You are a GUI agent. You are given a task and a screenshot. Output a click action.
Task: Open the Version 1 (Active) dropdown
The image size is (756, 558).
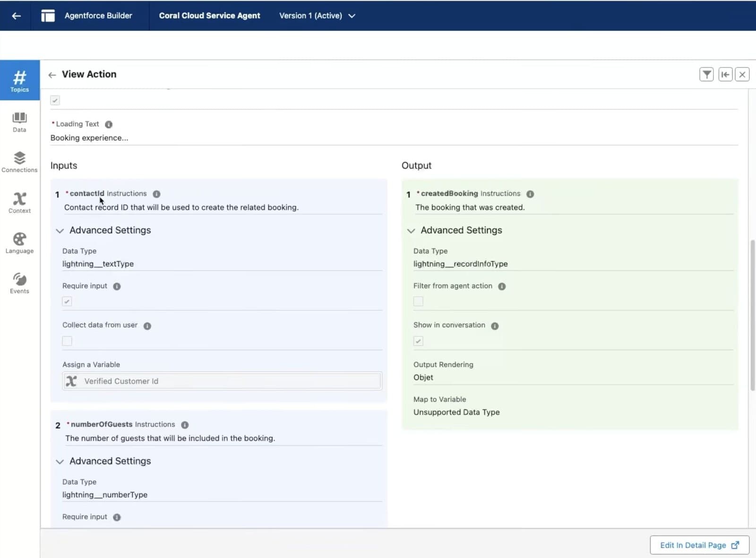point(317,16)
